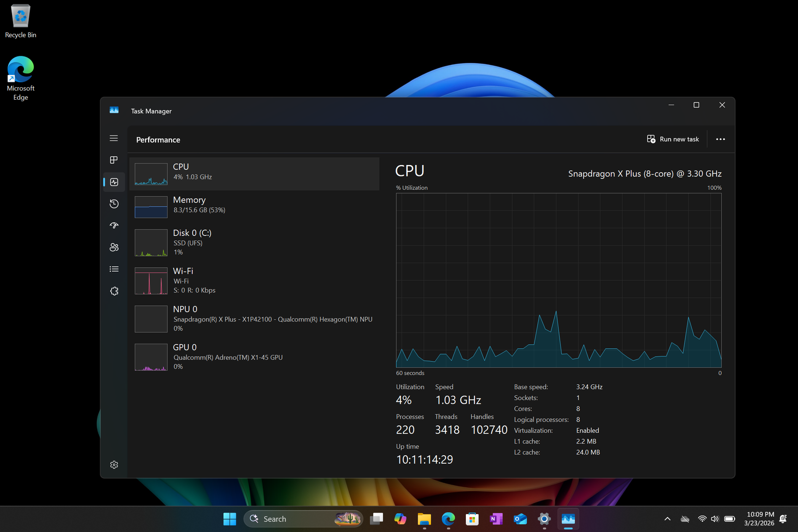Show hidden icons in system tray
This screenshot has height=532, width=798.
click(667, 519)
